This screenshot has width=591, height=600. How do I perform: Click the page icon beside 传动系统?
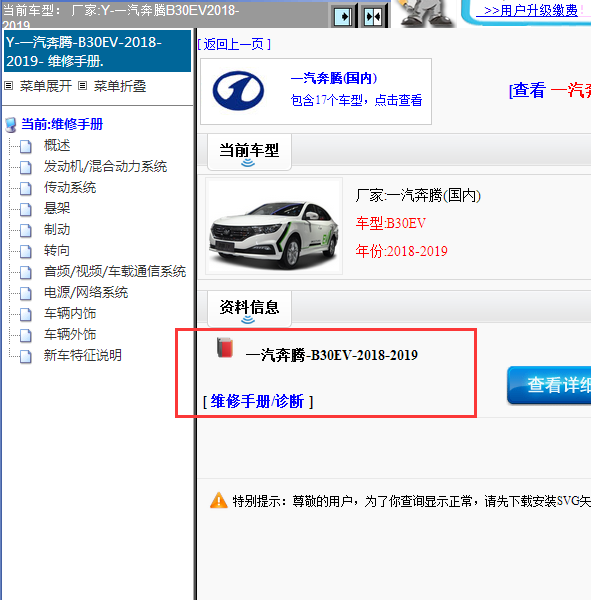coord(26,188)
